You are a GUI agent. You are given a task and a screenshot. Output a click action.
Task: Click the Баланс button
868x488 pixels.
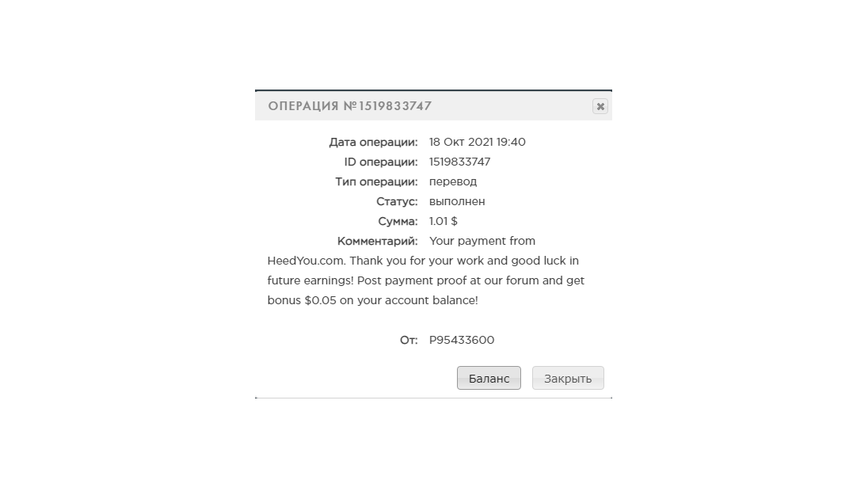point(489,379)
